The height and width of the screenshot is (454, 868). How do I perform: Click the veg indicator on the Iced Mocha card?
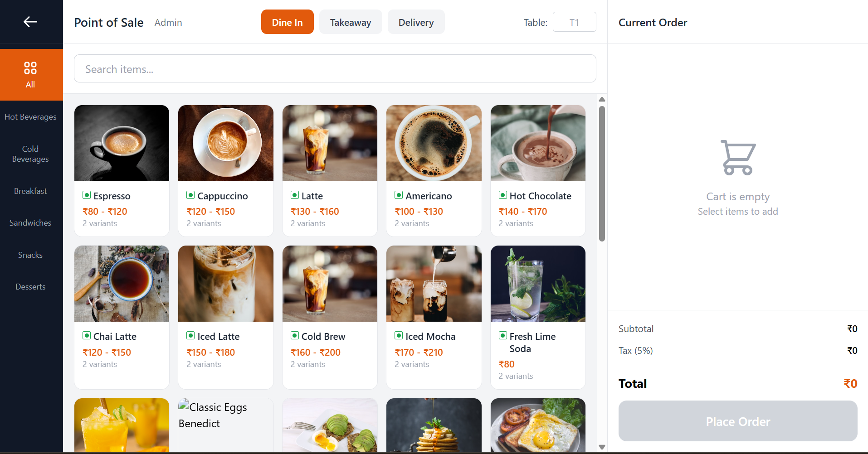point(398,335)
